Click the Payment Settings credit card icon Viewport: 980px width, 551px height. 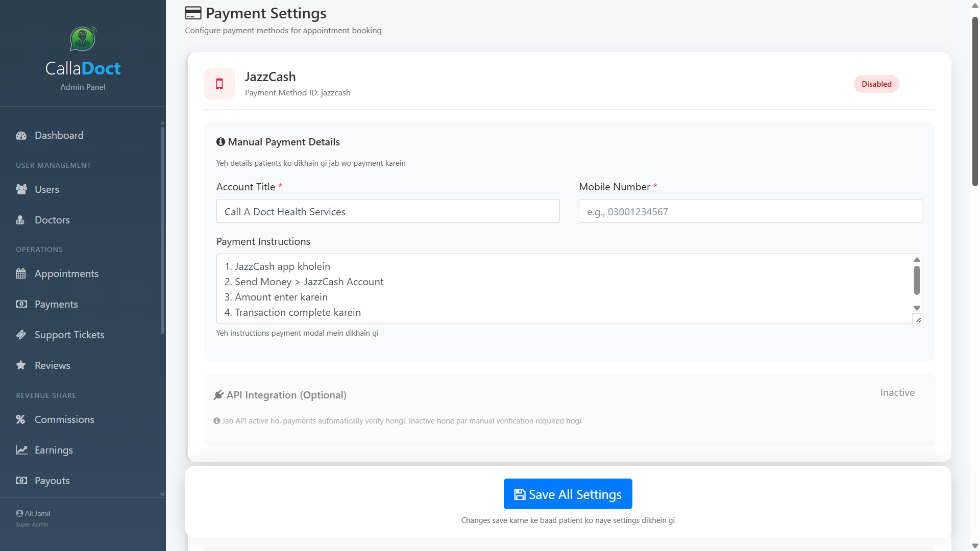point(193,13)
